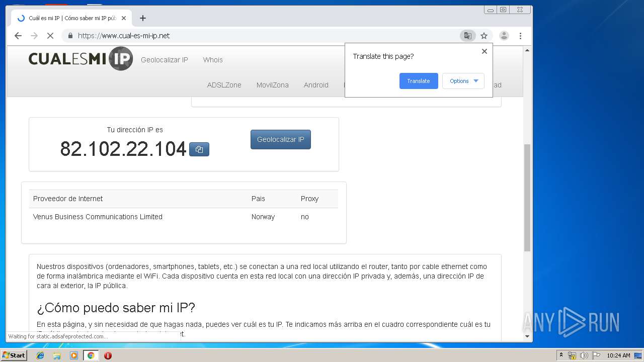
Task: Open a new tab with plus button
Action: tap(143, 18)
